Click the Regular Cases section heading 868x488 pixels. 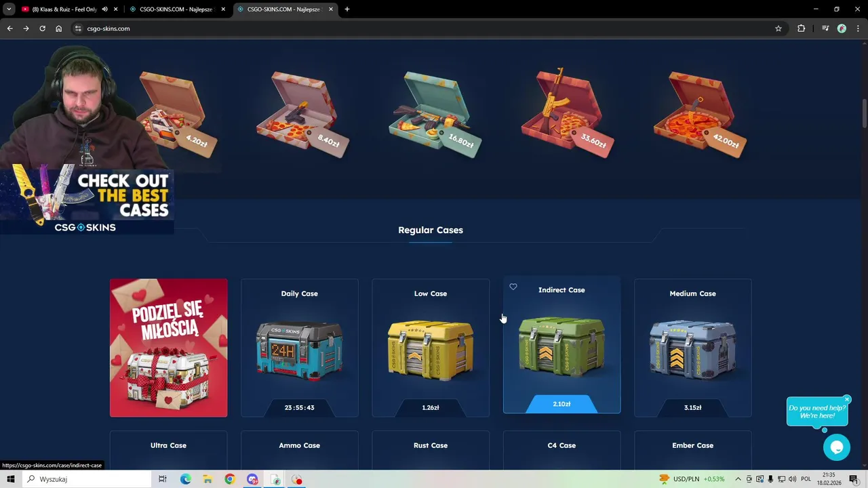[431, 230]
